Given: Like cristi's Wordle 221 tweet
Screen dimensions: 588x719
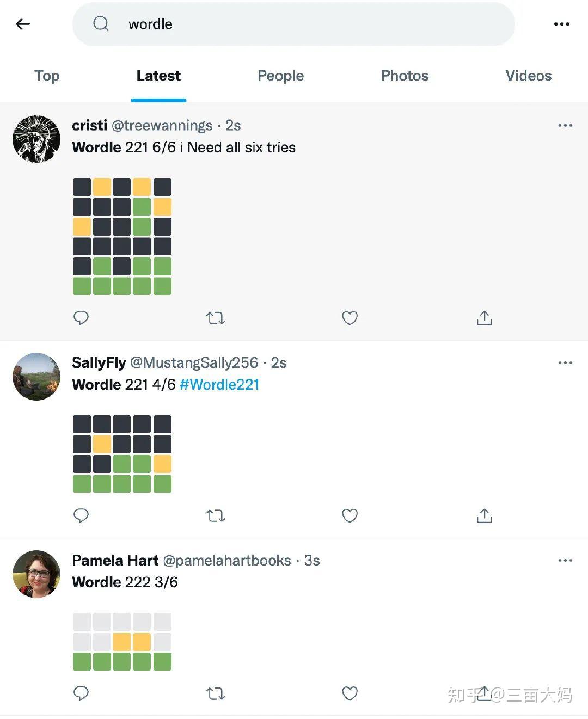Looking at the screenshot, I should click(x=350, y=318).
